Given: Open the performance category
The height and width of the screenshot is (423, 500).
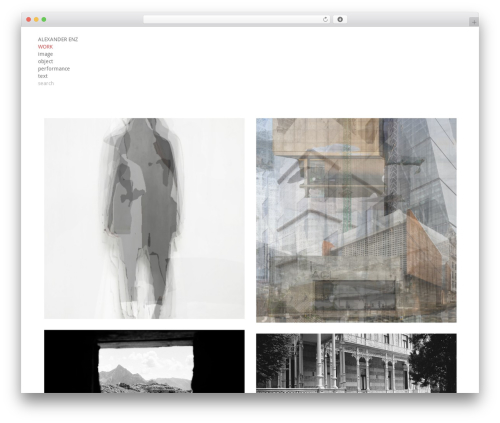Looking at the screenshot, I should 54,69.
